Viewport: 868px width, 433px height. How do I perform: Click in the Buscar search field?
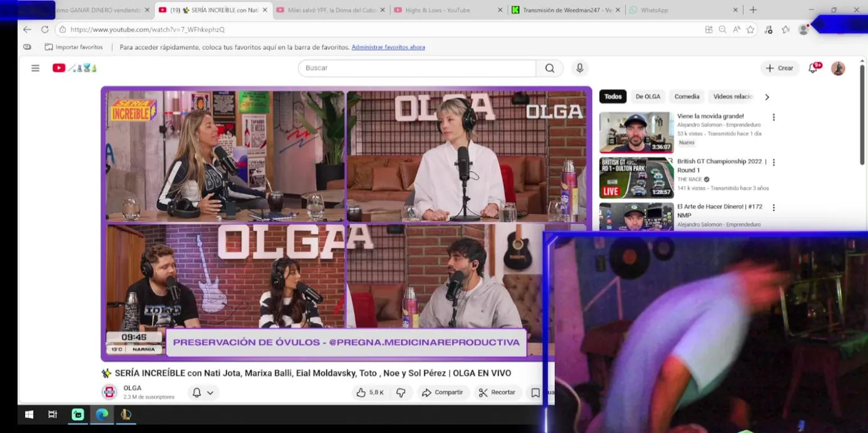click(x=417, y=68)
